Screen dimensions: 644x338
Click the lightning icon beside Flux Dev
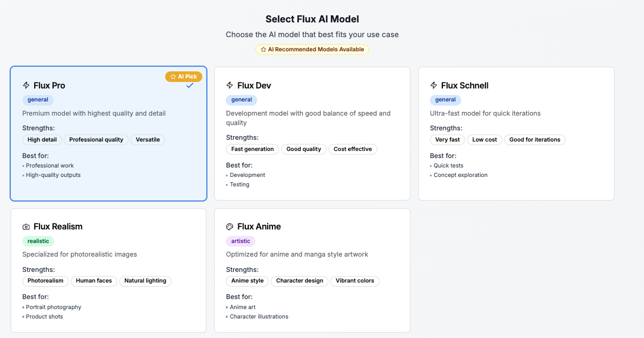(230, 86)
